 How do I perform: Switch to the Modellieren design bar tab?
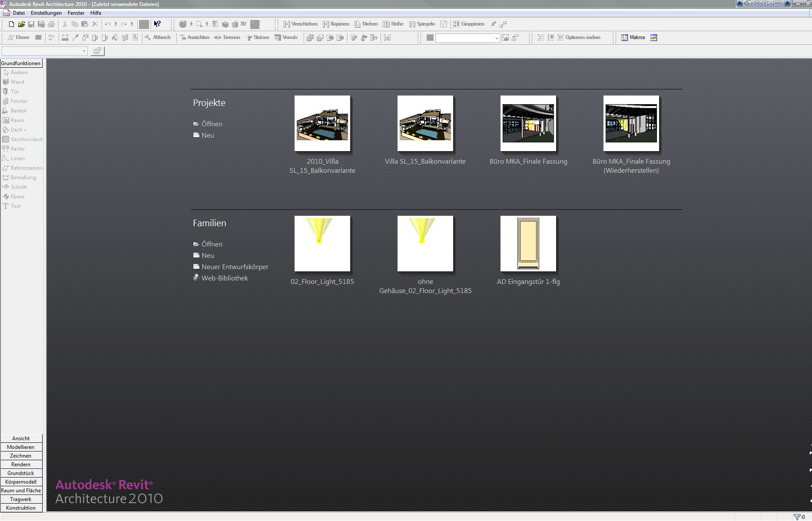pos(21,447)
